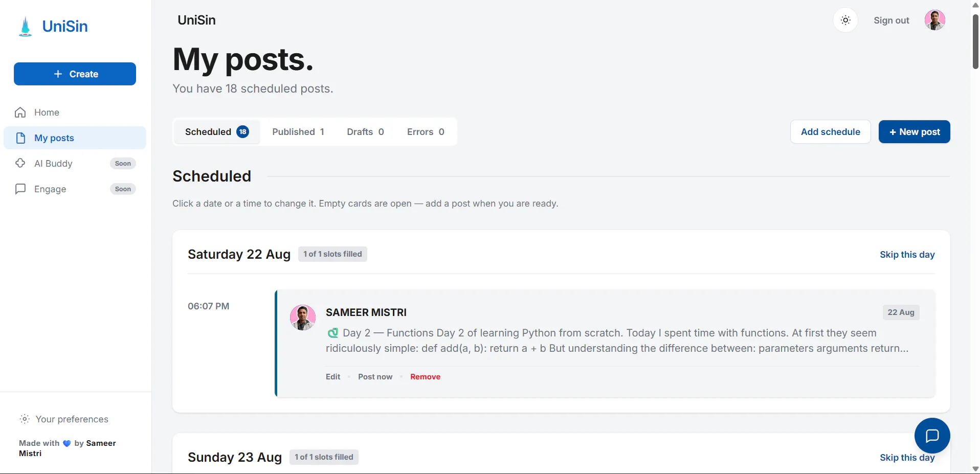Remove the Day 2 Functions post

pyautogui.click(x=425, y=377)
